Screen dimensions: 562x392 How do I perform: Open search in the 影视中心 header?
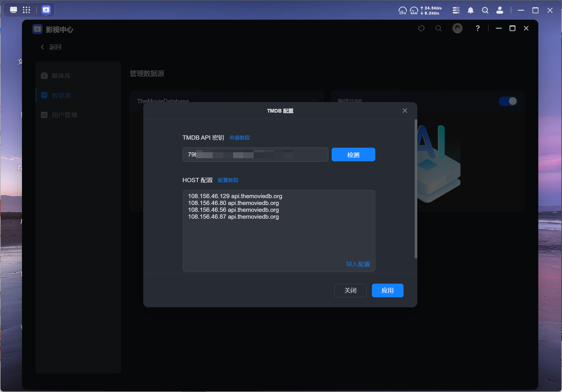(x=438, y=28)
